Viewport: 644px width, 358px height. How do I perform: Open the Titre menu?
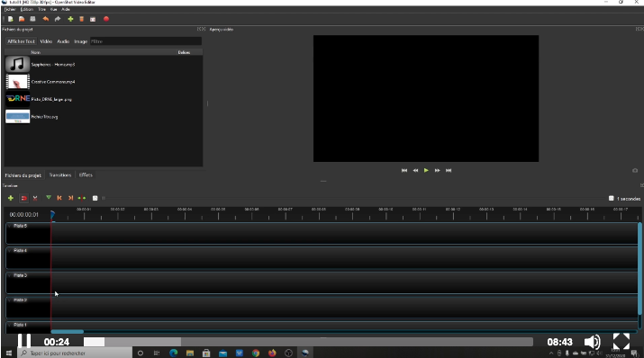(42, 9)
